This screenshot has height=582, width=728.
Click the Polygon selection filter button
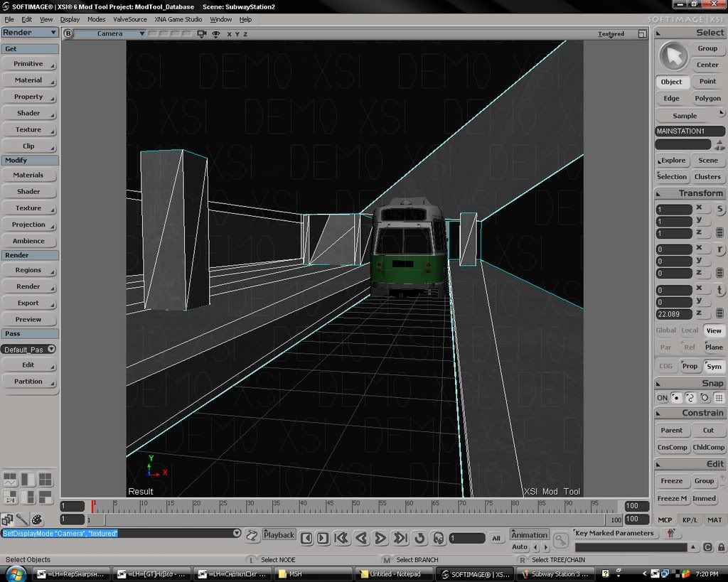707,98
